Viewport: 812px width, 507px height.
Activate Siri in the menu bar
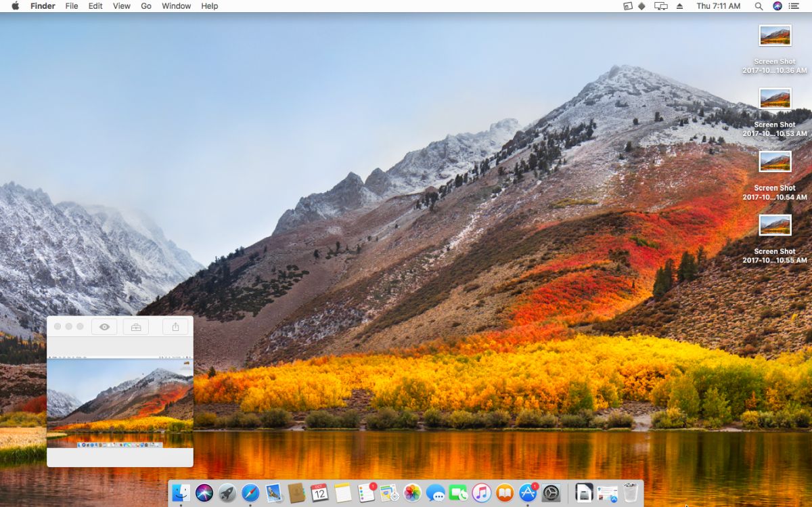pyautogui.click(x=777, y=6)
